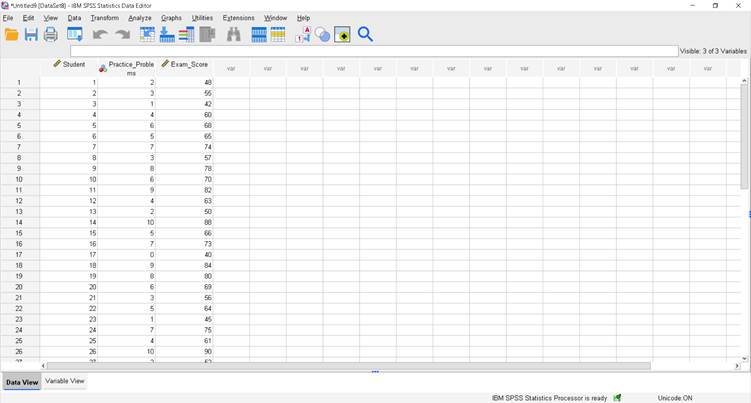Click the binoculars Find icon
This screenshot has height=403, width=751.
234,35
